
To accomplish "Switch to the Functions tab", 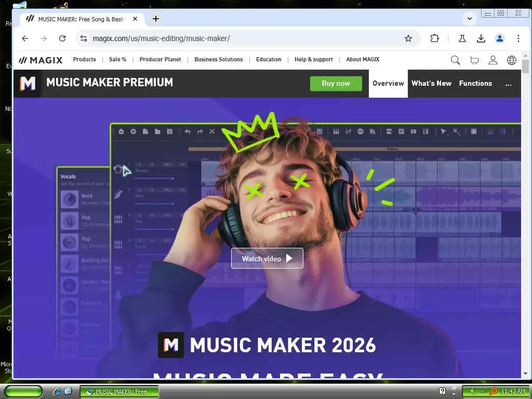I will pyautogui.click(x=475, y=84).
